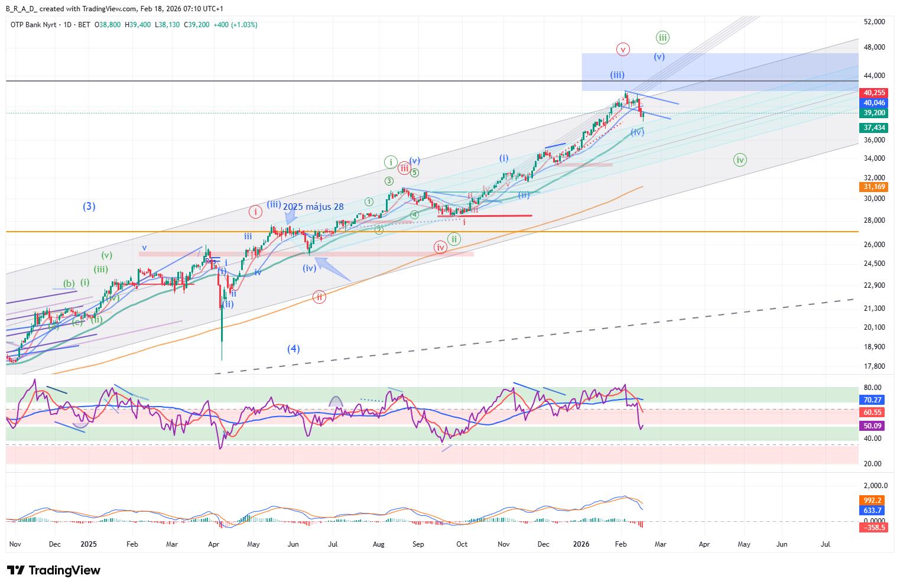The height and width of the screenshot is (588, 900).
Task: Click the 2026 label on the time axis
Action: [581, 544]
